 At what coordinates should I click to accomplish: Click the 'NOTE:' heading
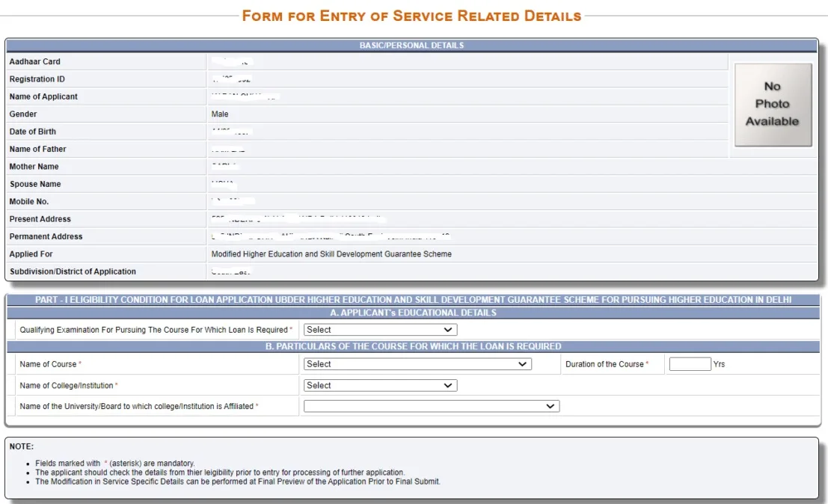pyautogui.click(x=22, y=446)
